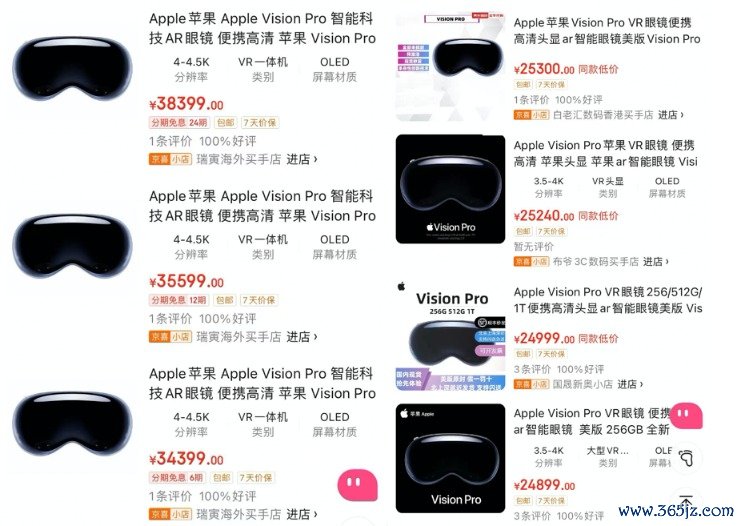This screenshot has height=526, width=741.
Task: Select the Vision Pro thumbnail for the ¥38399 listing
Action: point(72,71)
